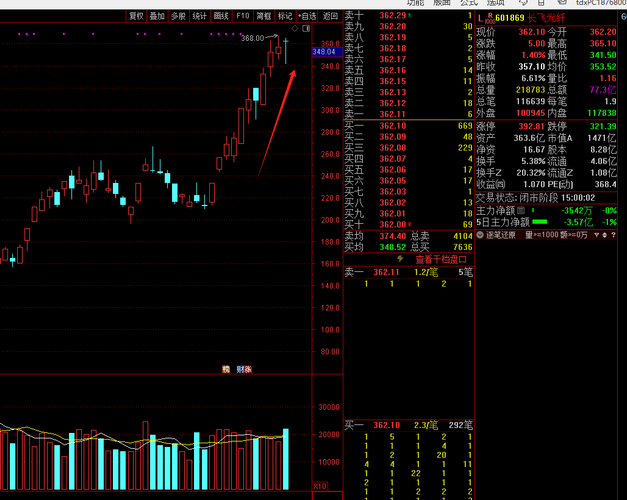Open the question mark help icon
The image size is (627, 500).
(613, 235)
